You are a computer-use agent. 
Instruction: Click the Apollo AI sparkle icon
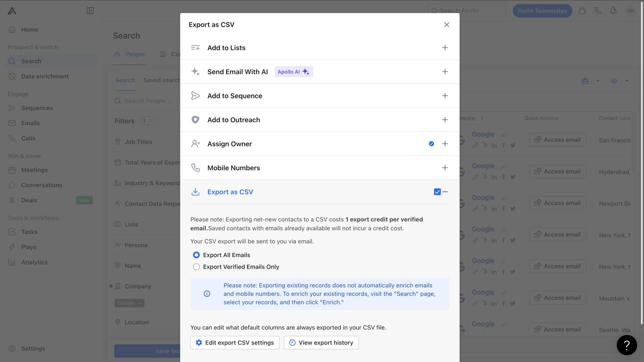click(x=307, y=72)
